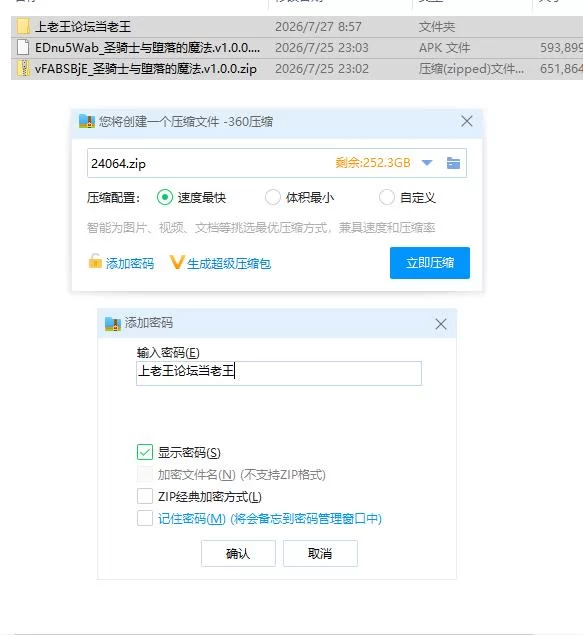Click the 360压缩 logo in the title bar
This screenshot has width=583, height=635.
click(87, 121)
